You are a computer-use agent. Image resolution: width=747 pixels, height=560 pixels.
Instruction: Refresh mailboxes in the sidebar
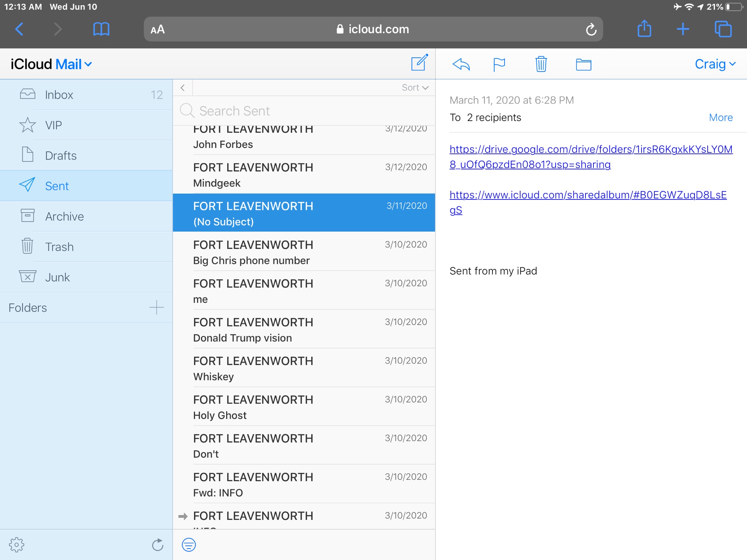[158, 545]
